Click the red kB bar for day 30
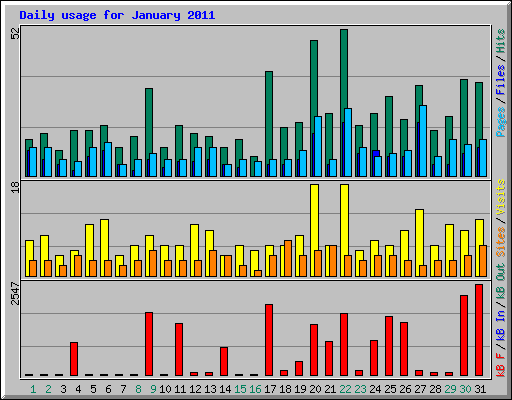Image resolution: width=512 pixels, height=400 pixels. (464, 335)
